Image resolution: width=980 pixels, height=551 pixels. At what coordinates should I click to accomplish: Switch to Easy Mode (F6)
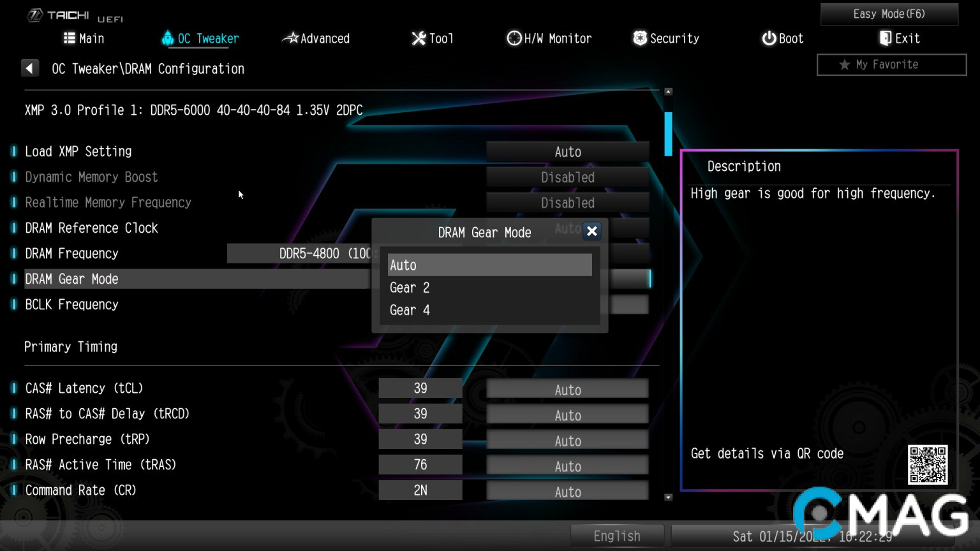[x=889, y=14]
